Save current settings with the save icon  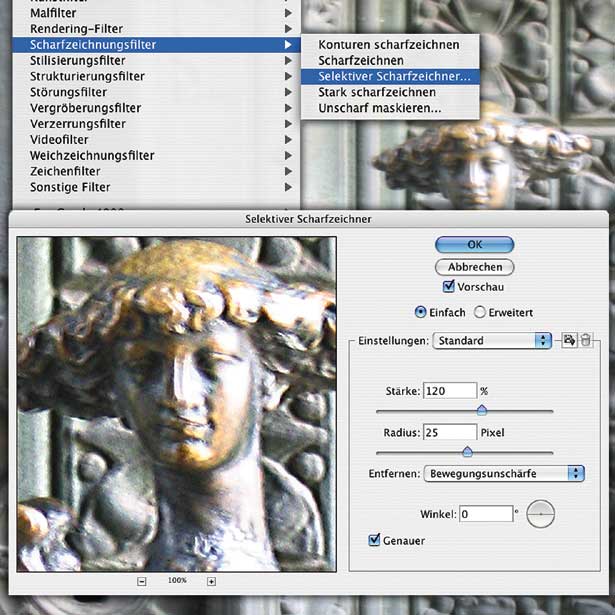(x=569, y=341)
